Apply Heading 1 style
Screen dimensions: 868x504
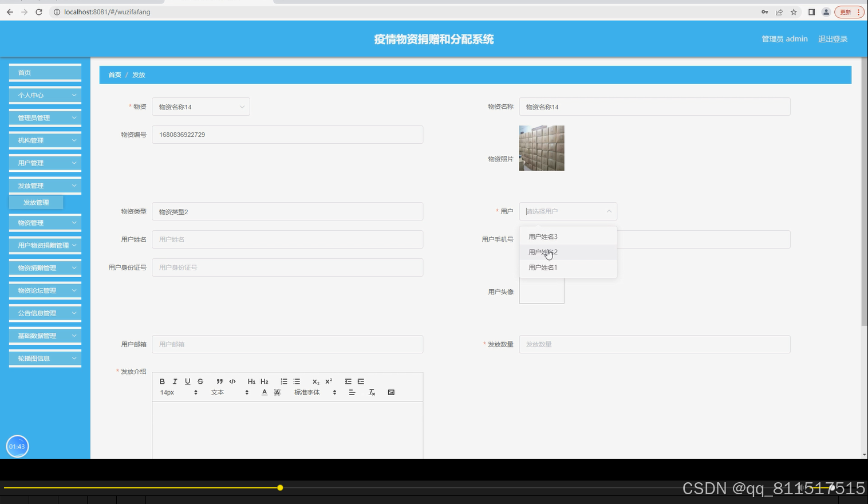(251, 381)
